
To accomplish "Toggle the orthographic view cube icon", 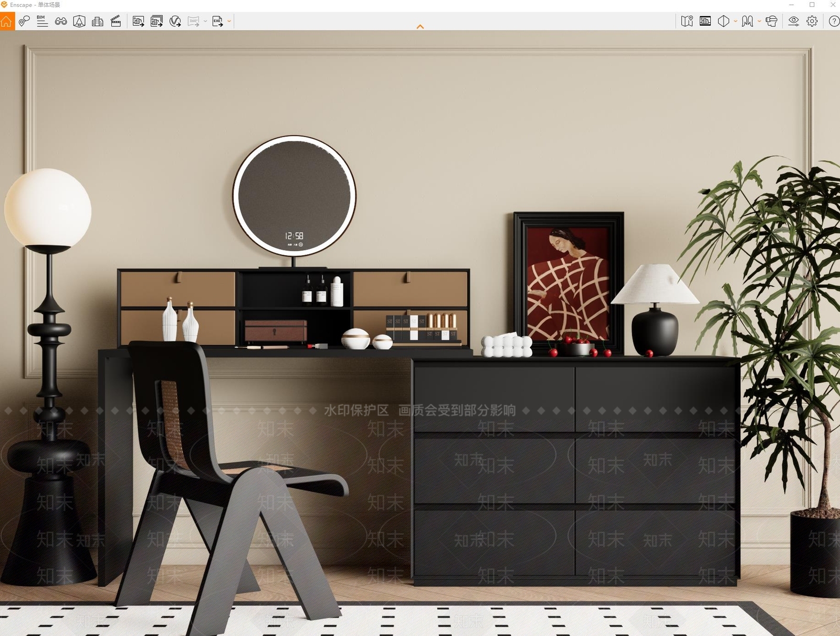I will pyautogui.click(x=723, y=21).
